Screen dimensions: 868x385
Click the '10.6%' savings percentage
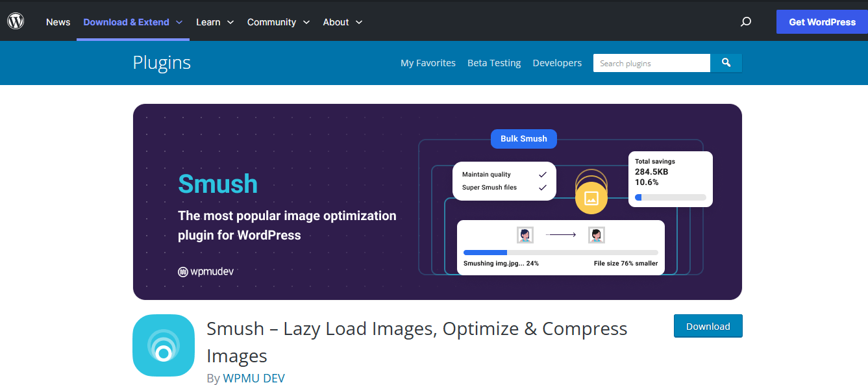647,182
